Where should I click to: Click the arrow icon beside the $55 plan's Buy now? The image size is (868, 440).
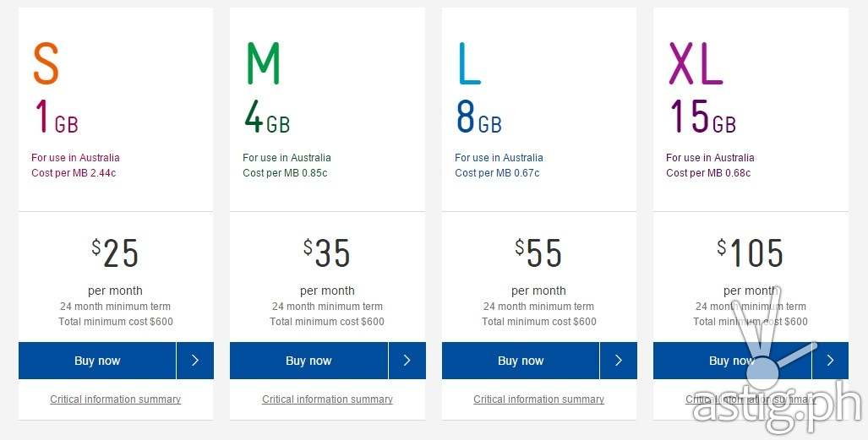point(619,361)
